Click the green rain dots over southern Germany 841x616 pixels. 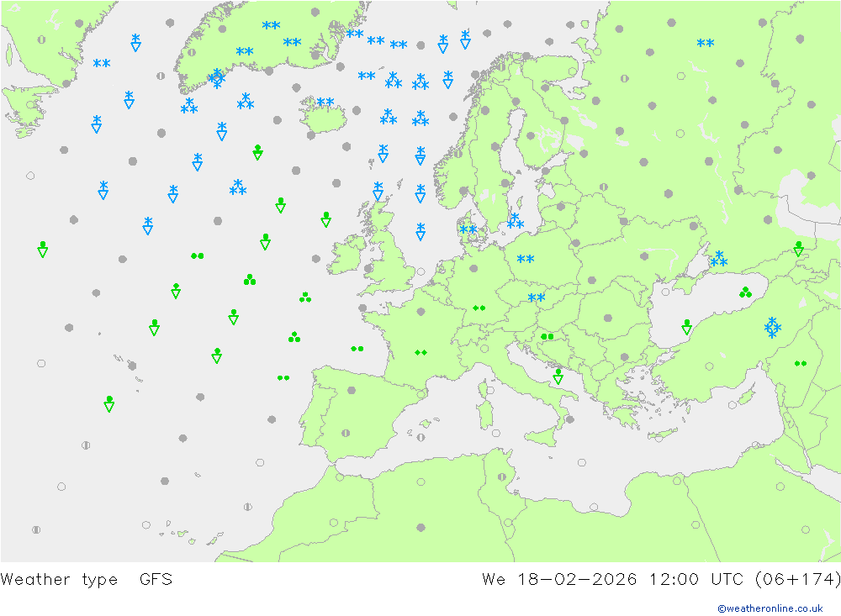[x=479, y=308]
